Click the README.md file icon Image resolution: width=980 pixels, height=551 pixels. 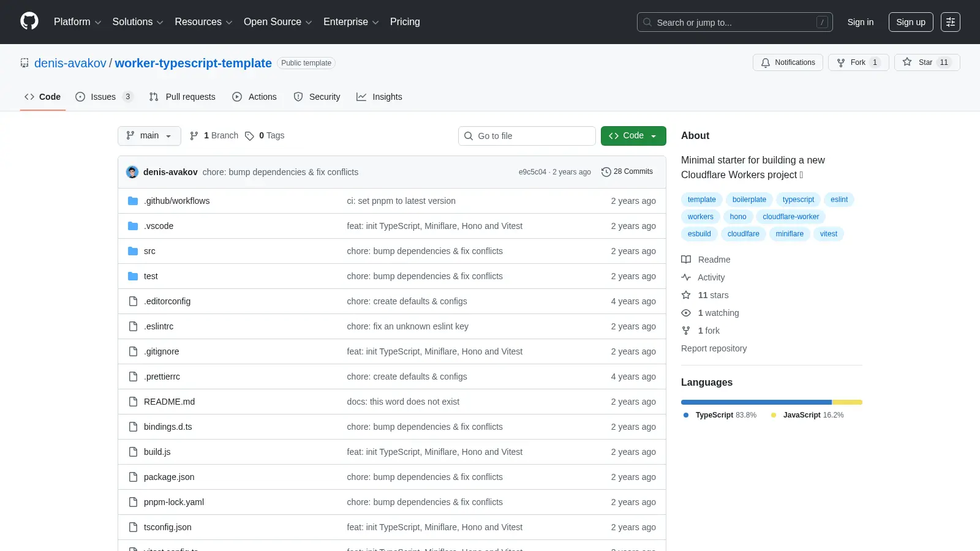(133, 402)
